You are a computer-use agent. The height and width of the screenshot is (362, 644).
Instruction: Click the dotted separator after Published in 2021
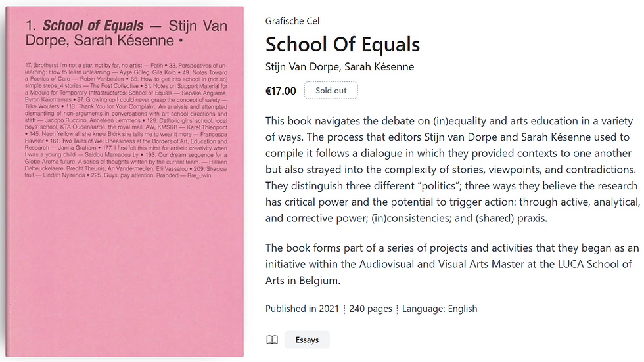(344, 309)
